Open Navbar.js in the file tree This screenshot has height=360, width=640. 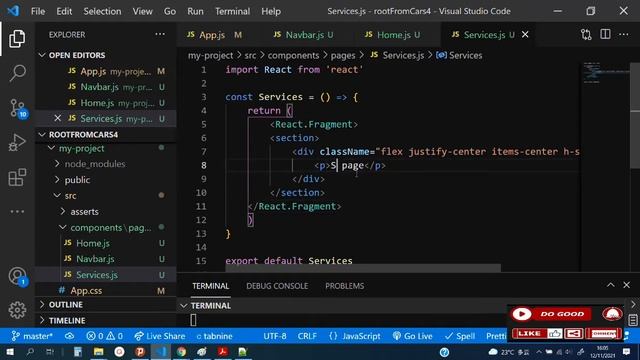[x=95, y=259]
